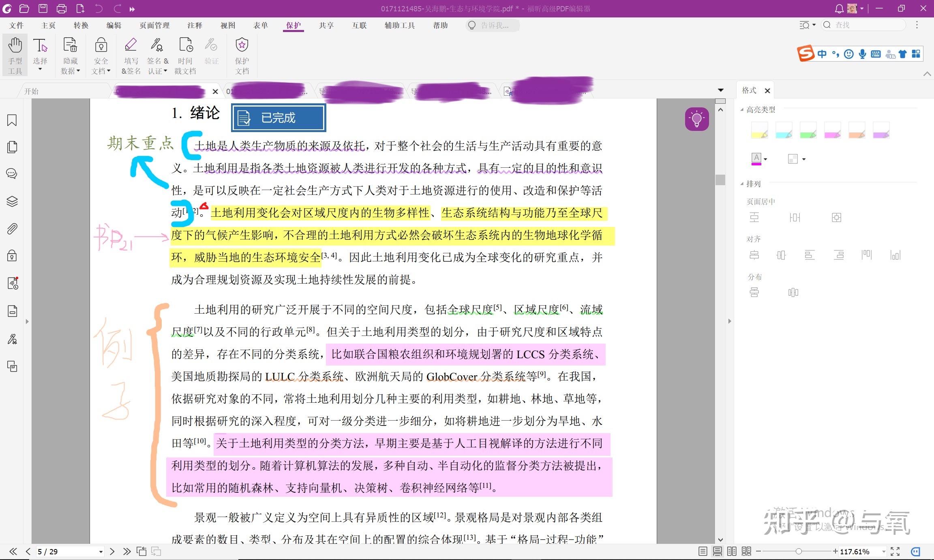The image size is (934, 560).
Task: Go to the first page
Action: (x=13, y=551)
